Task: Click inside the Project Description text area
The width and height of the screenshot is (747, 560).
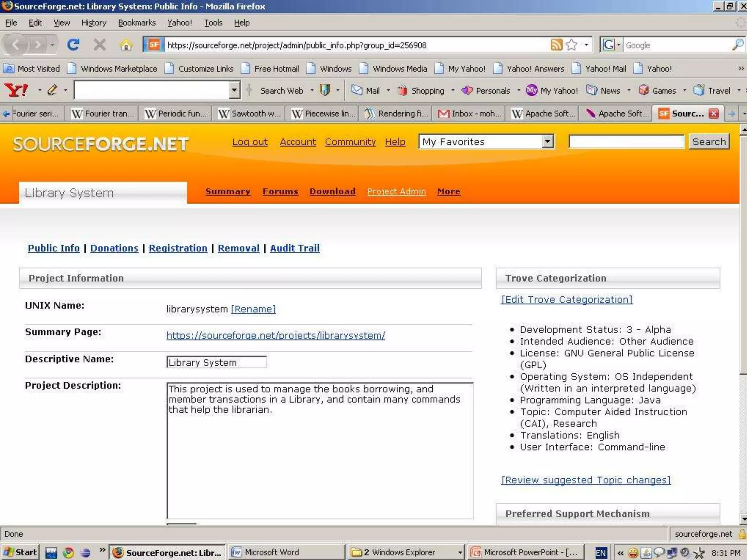Action: click(320, 450)
